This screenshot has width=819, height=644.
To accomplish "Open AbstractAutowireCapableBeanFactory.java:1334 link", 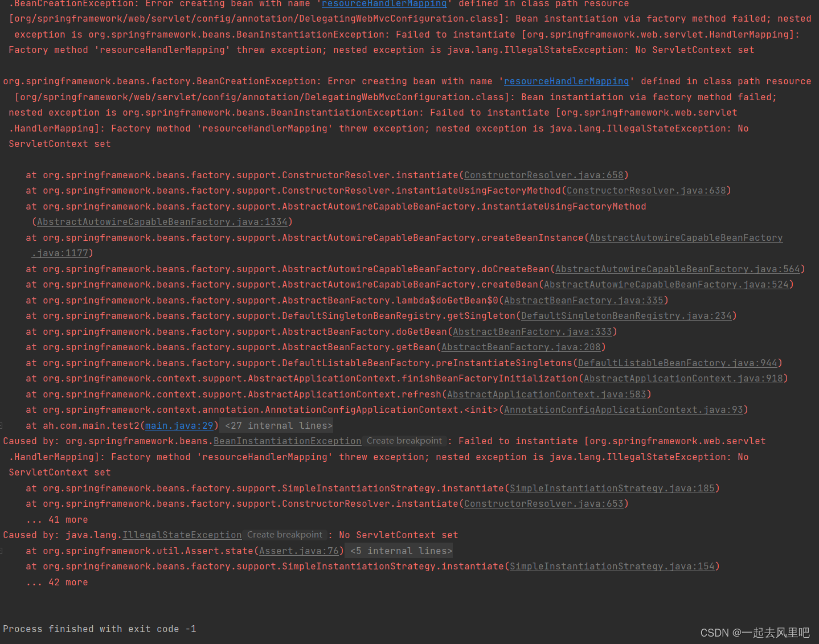I will 163,221.
